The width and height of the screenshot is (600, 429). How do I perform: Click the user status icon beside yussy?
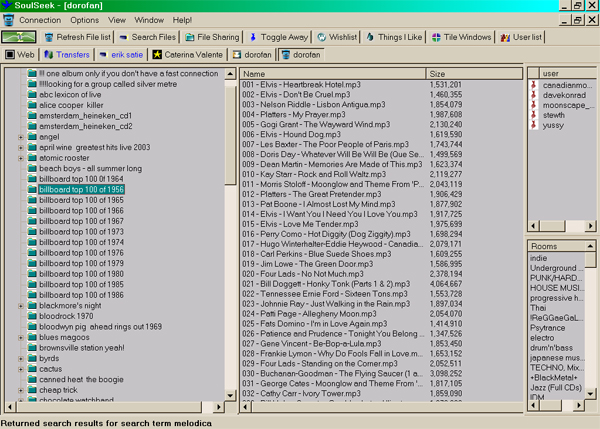[x=534, y=125]
